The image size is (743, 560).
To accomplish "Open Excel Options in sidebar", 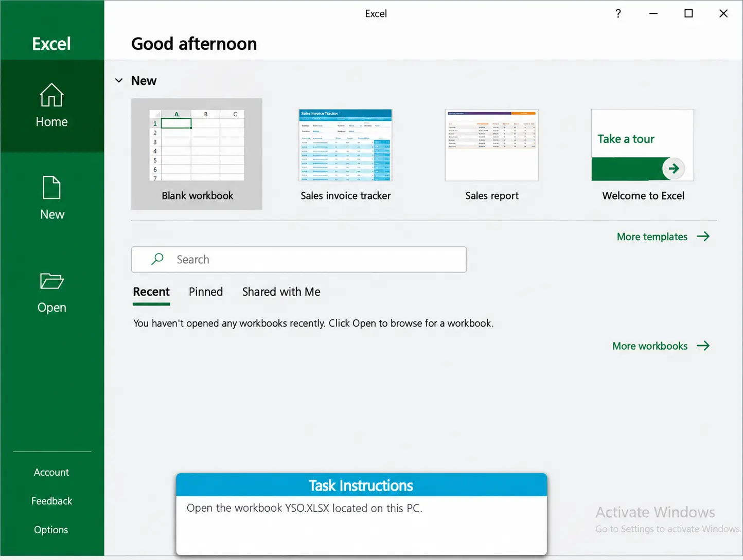I will pos(51,530).
